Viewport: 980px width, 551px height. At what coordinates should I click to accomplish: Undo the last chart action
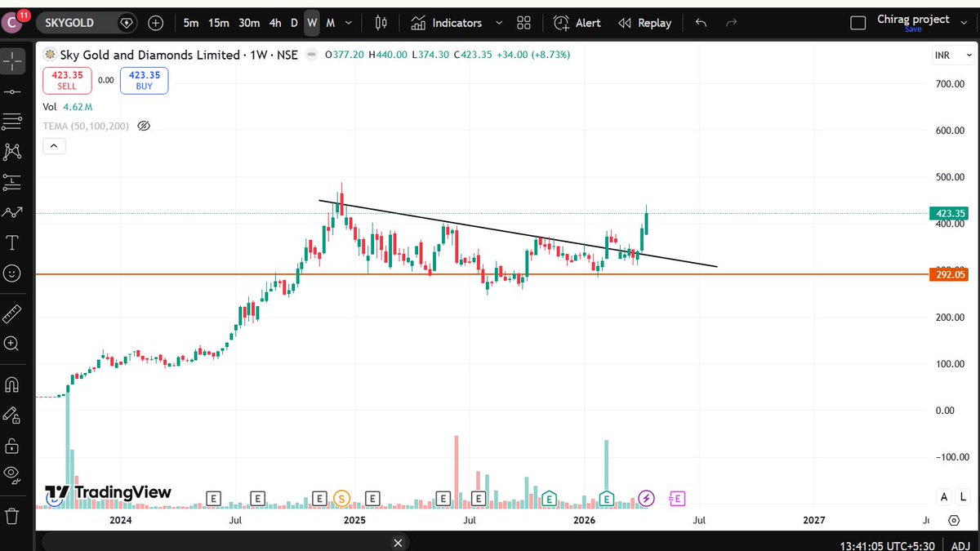pyautogui.click(x=701, y=23)
